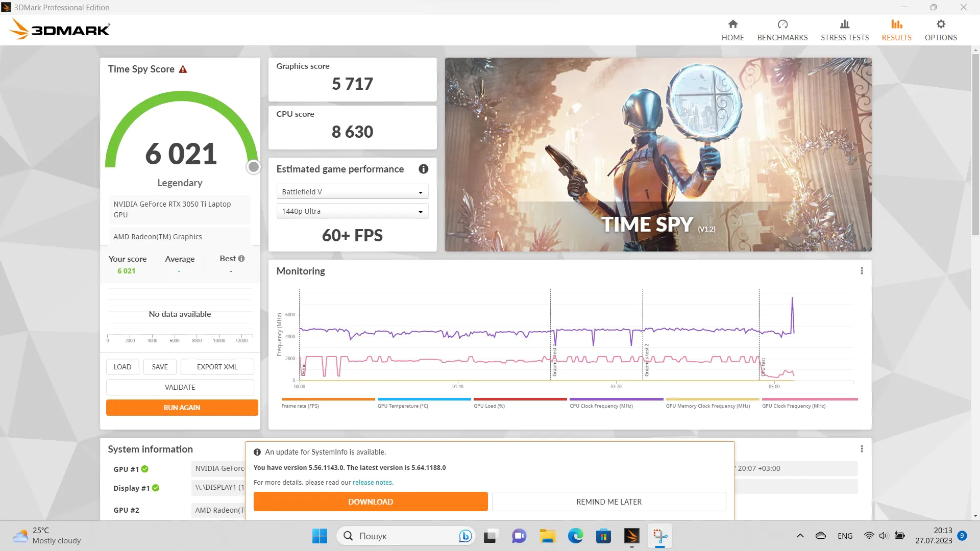Toggle GPU Load (%) legend series

tap(520, 403)
